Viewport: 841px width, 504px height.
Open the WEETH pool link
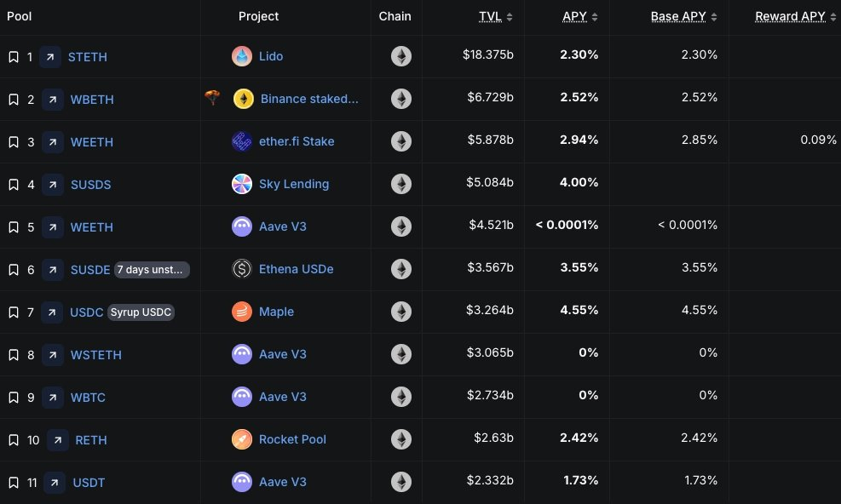(x=91, y=142)
